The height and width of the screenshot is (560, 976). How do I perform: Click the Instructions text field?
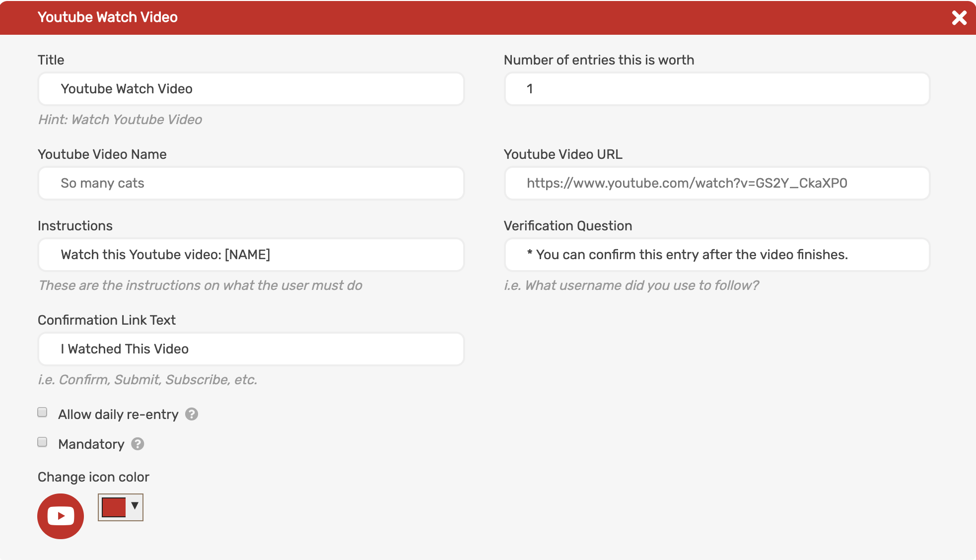coord(250,254)
